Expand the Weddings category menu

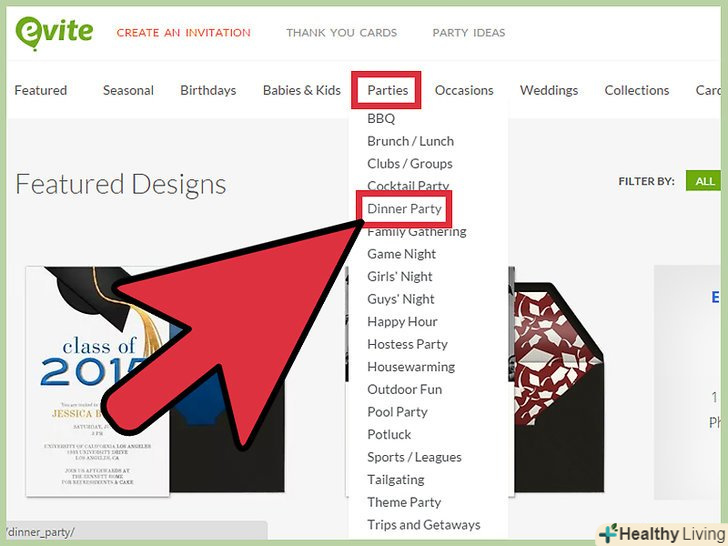549,90
